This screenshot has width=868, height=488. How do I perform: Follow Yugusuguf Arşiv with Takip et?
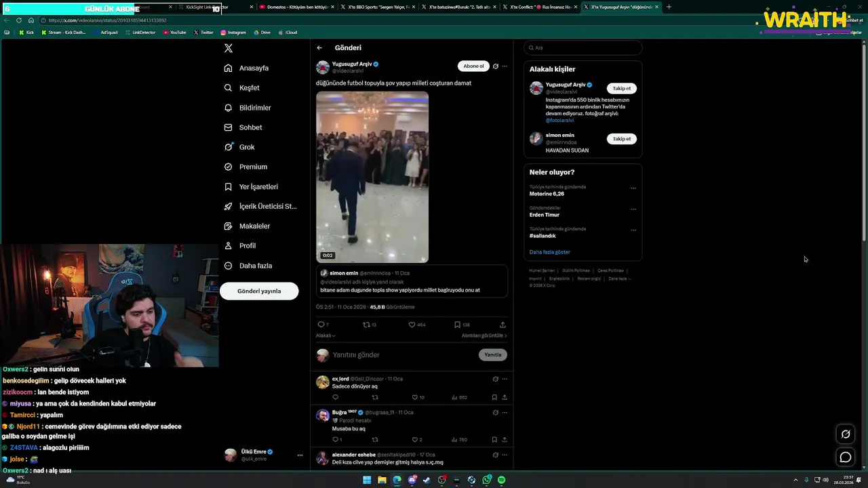tap(621, 88)
